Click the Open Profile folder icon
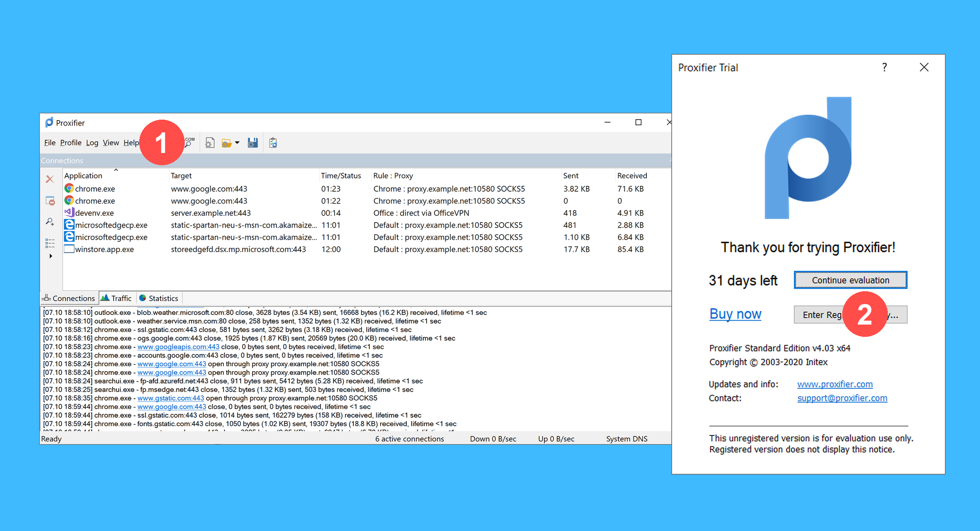The image size is (980, 531). (226, 143)
